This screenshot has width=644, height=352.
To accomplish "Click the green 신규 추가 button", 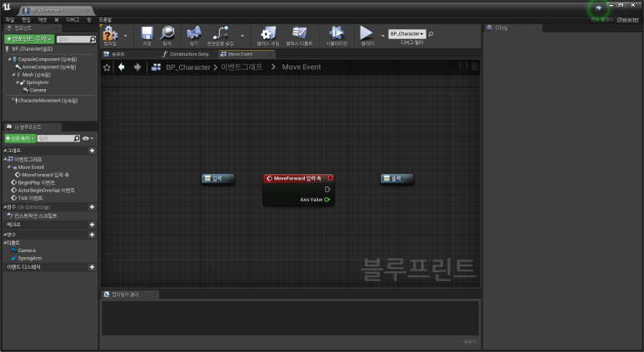I will pyautogui.click(x=20, y=138).
